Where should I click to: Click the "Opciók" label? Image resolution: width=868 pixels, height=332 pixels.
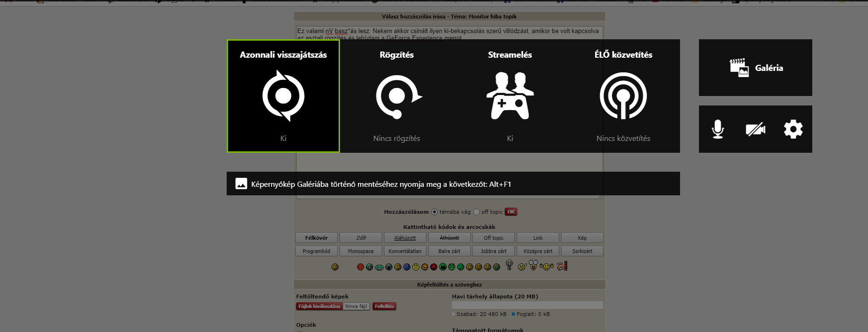click(x=306, y=325)
